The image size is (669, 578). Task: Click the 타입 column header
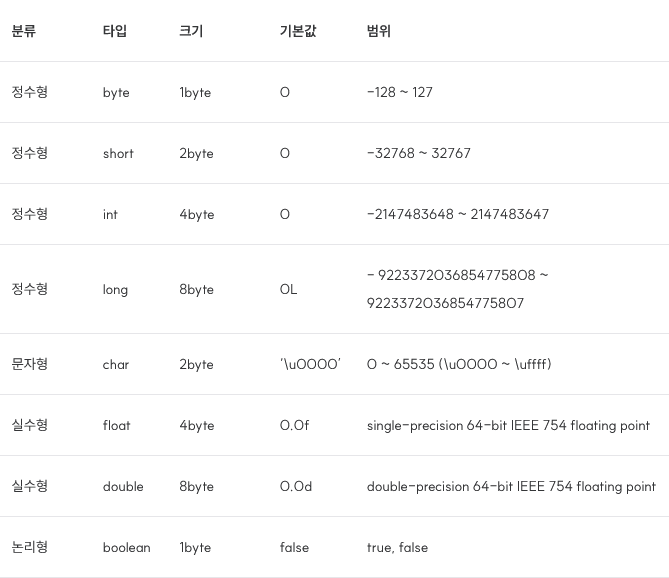tap(115, 31)
